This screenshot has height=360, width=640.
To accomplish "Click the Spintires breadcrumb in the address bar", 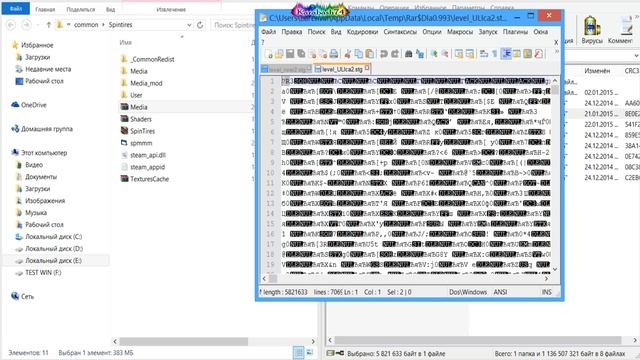I will [120, 25].
